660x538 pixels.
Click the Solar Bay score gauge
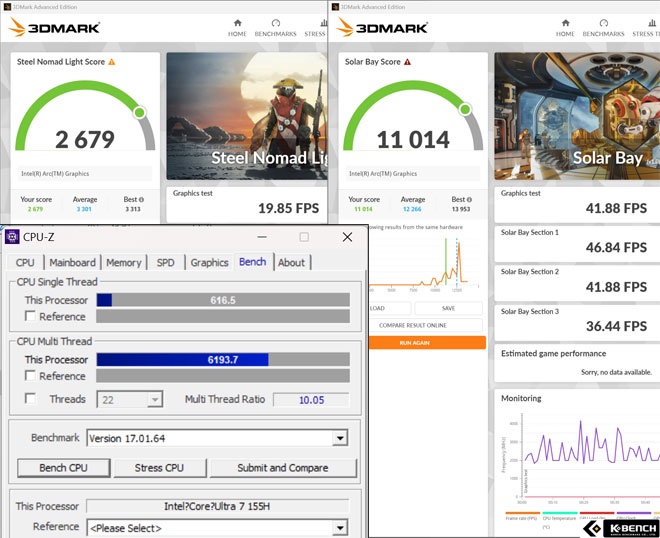pyautogui.click(x=413, y=116)
